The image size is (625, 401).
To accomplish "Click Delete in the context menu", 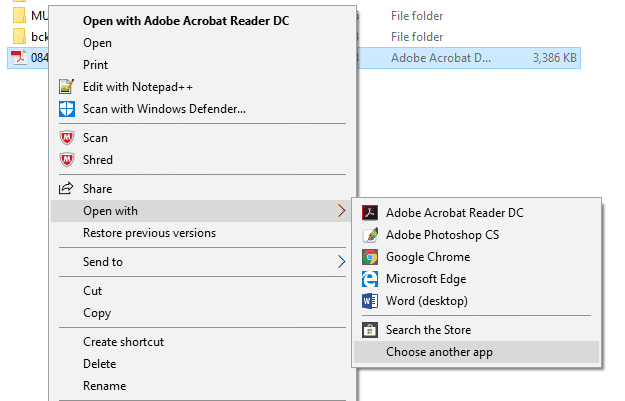I will [x=99, y=364].
